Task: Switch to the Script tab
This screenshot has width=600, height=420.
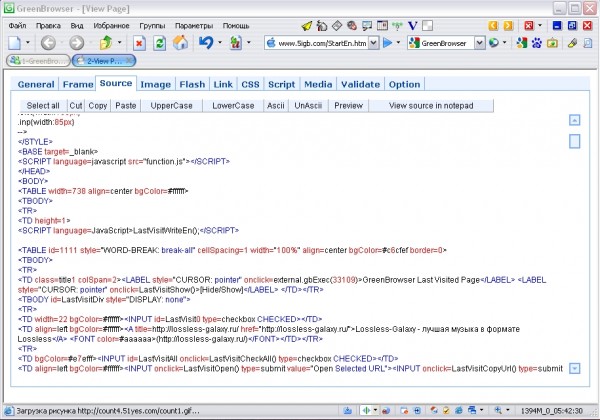Action: click(282, 84)
